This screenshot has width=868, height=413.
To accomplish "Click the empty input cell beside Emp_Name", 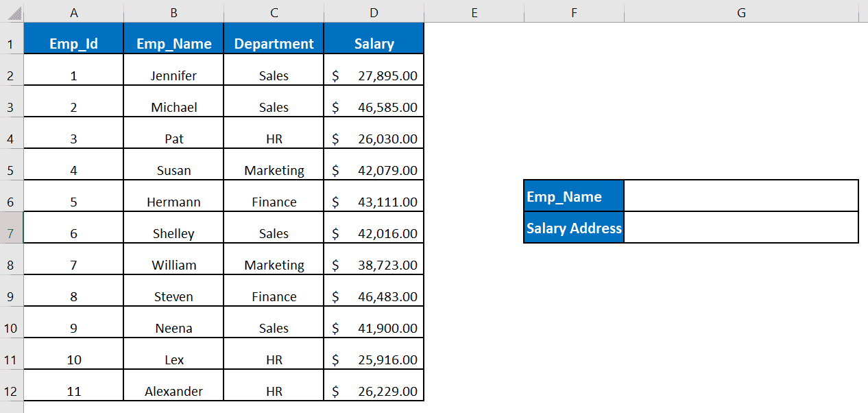I will [740, 196].
